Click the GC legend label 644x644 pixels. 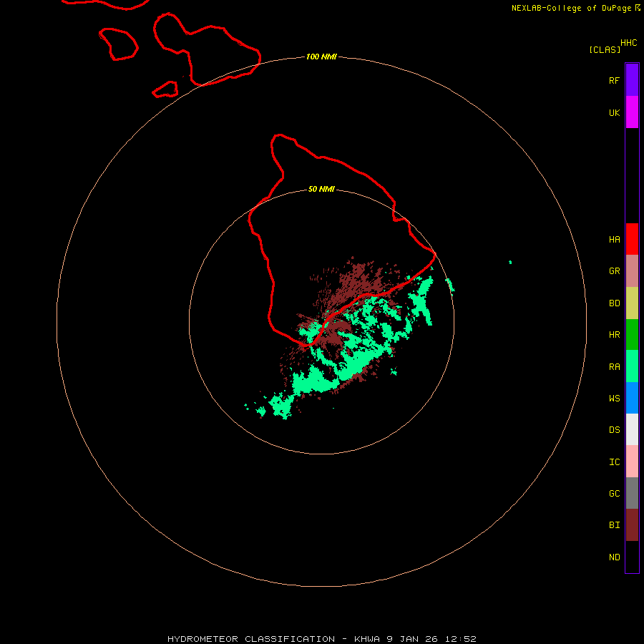click(x=614, y=494)
